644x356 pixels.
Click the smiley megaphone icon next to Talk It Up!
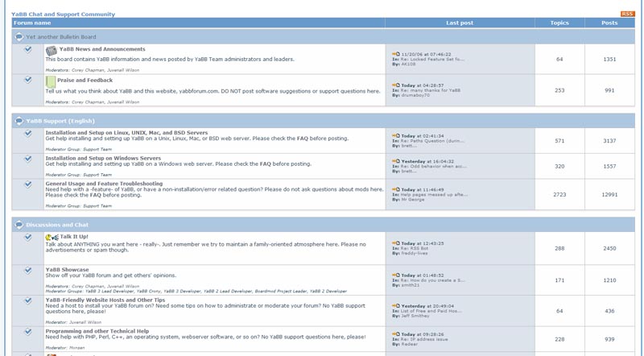pos(52,237)
